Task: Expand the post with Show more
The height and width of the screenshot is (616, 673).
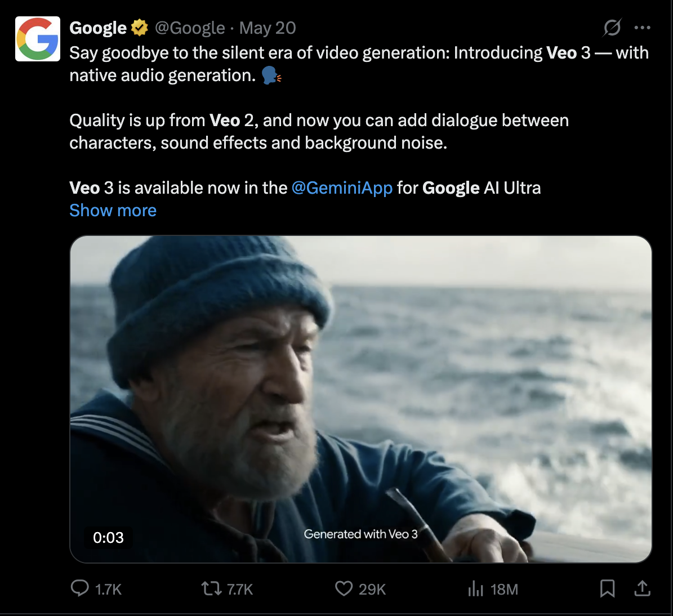Action: 113,210
